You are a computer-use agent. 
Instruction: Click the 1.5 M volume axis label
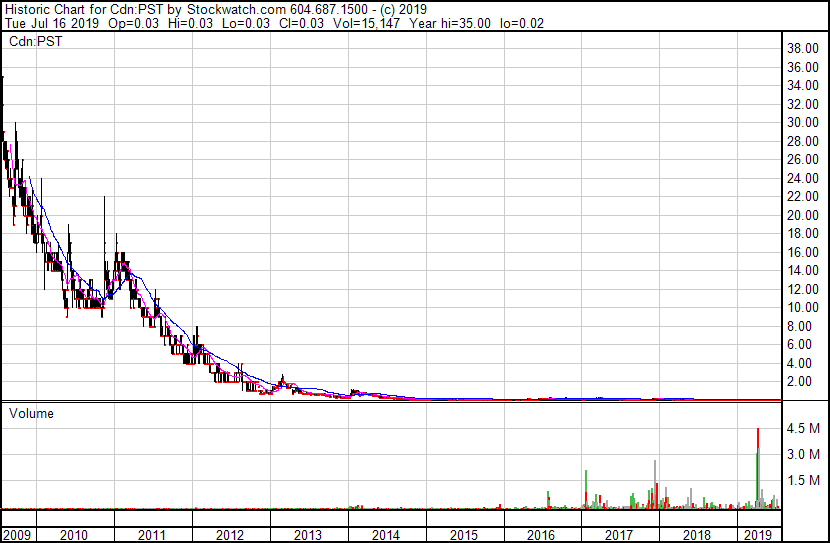[x=803, y=481]
